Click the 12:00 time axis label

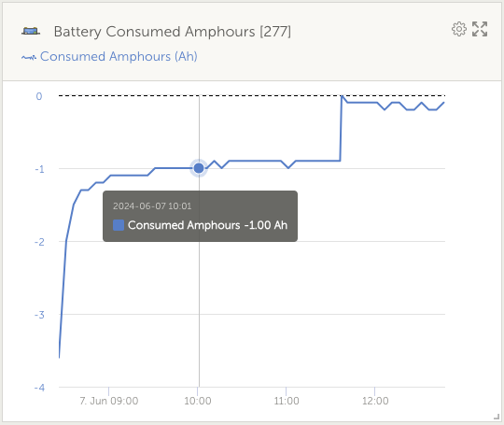coord(375,401)
